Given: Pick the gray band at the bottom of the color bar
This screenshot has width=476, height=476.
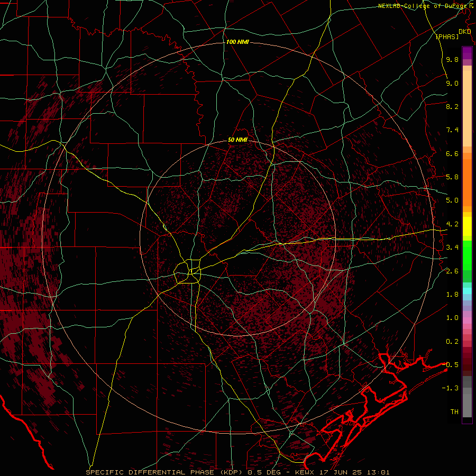Looking at the screenshot, I should pyautogui.click(x=467, y=407).
